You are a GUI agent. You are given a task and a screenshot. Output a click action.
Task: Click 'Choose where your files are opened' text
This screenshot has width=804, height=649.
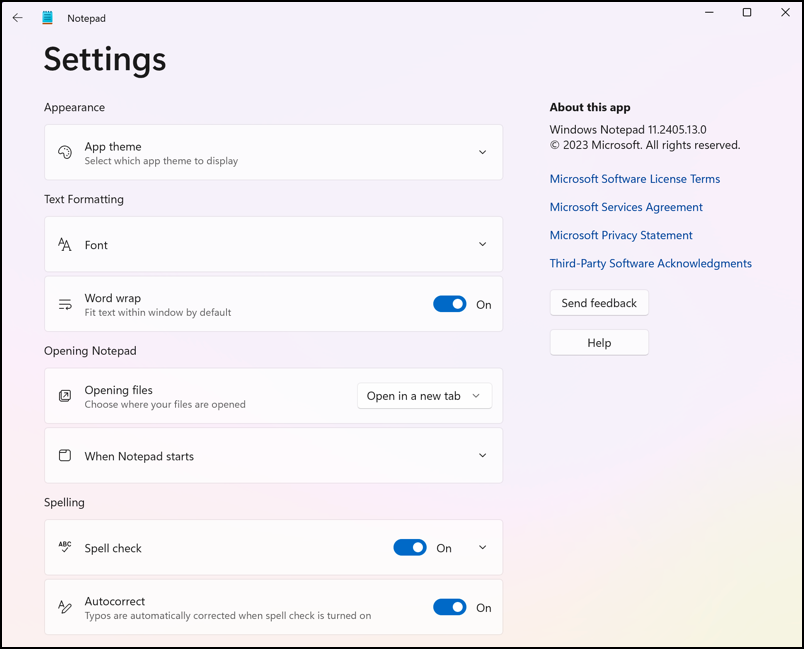pos(165,404)
